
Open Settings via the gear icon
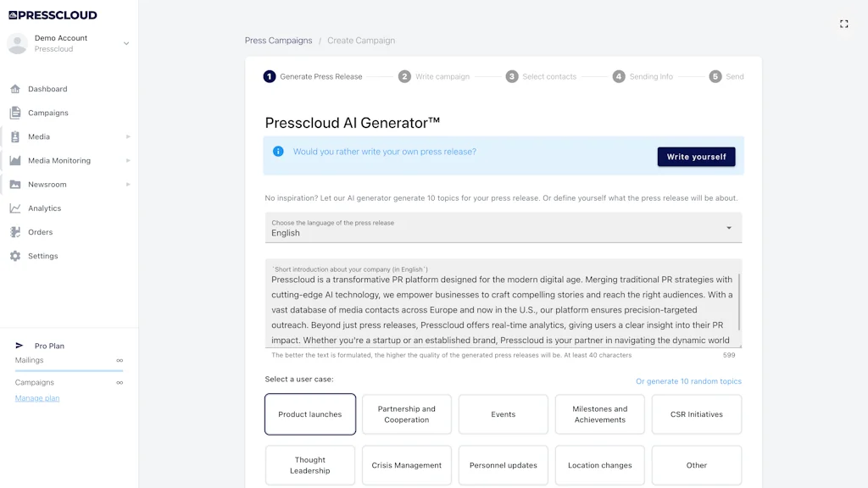[17, 255]
